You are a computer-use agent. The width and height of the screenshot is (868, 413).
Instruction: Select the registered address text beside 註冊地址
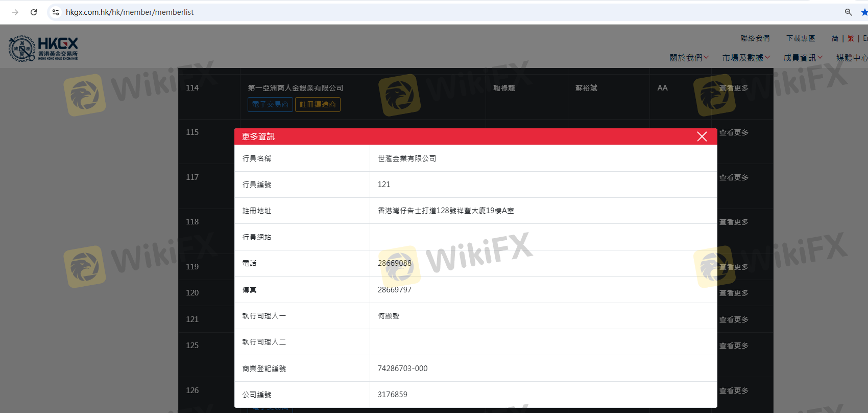tap(446, 211)
